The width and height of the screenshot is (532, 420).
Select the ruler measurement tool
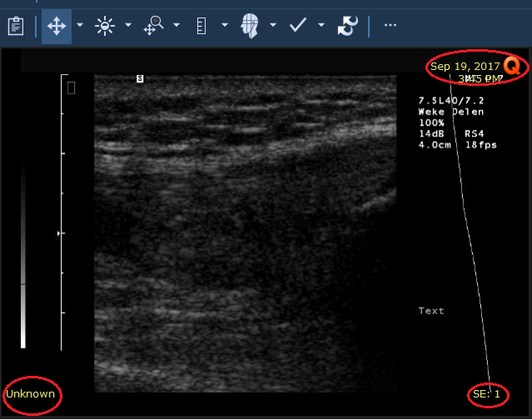(201, 26)
